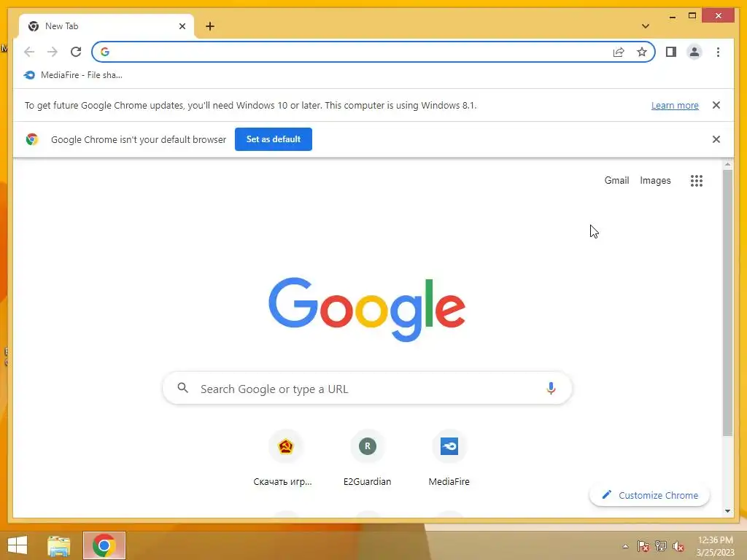Open the Windows Start button
The width and height of the screenshot is (747, 560).
[x=18, y=545]
